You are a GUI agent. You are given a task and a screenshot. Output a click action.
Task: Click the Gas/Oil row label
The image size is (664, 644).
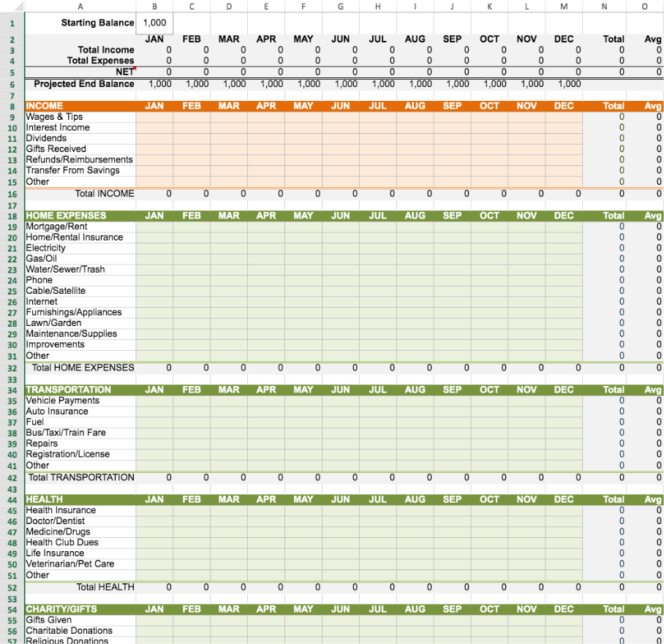[41, 259]
